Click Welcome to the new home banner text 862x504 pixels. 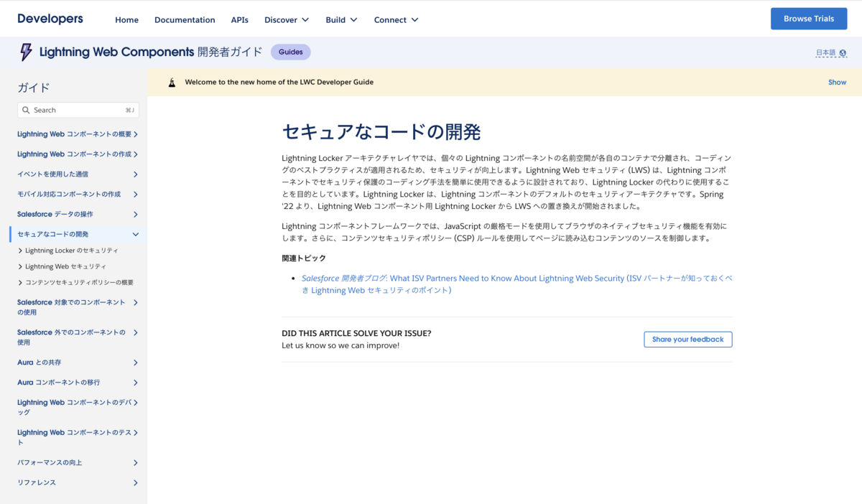pos(279,83)
